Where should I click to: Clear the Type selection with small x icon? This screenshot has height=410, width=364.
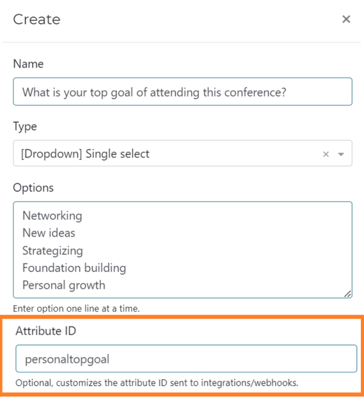pos(326,154)
